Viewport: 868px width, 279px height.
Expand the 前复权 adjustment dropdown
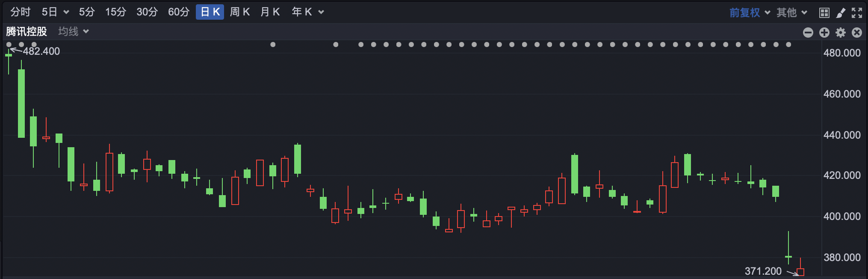click(x=750, y=12)
